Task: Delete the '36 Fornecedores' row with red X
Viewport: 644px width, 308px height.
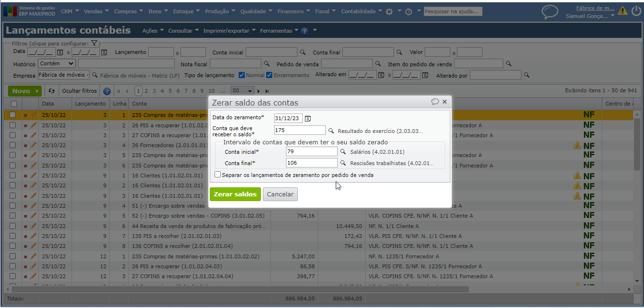Action: [x=26, y=146]
